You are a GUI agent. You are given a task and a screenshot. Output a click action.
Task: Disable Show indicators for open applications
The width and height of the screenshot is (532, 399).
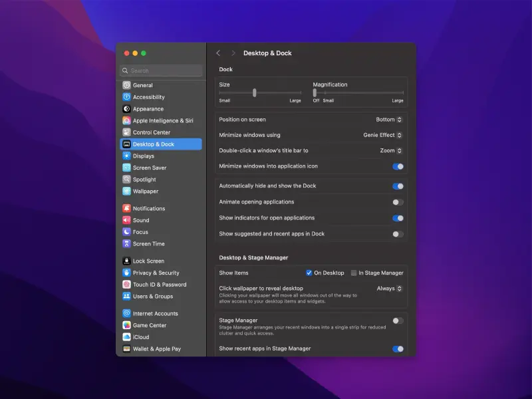pos(397,217)
